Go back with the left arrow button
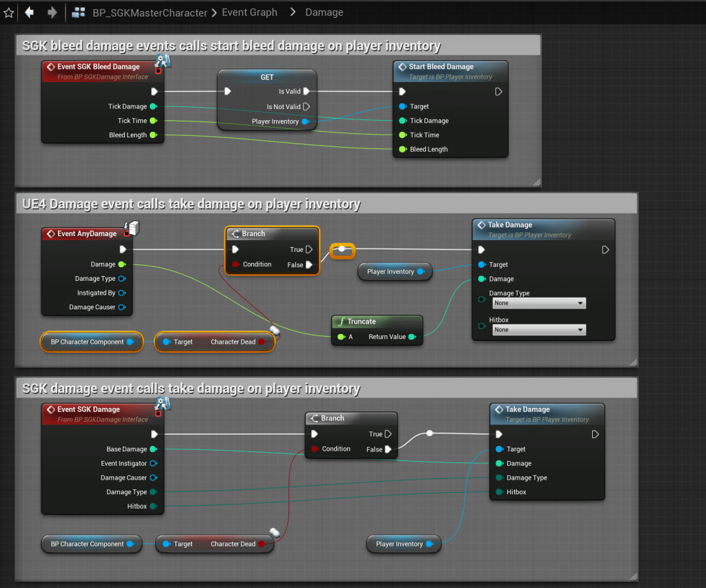Screen dimensions: 706x588 coord(29,12)
